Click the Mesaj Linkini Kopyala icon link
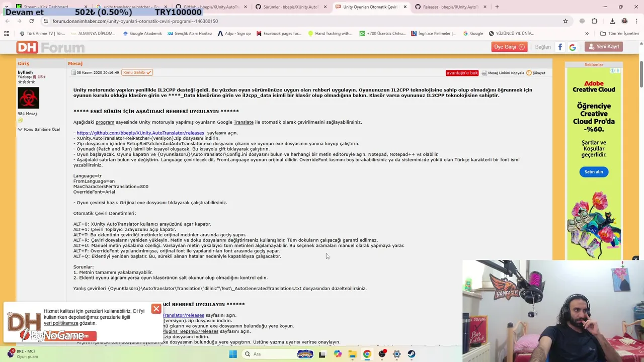 click(x=503, y=73)
